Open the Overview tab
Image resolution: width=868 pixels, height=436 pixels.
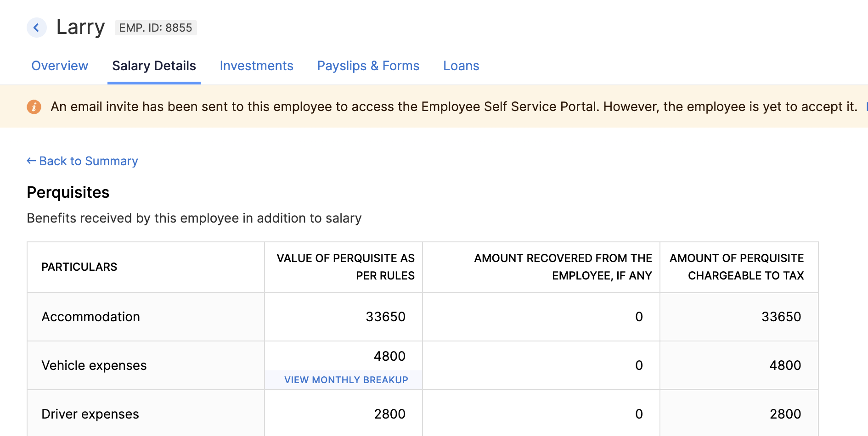(x=60, y=66)
